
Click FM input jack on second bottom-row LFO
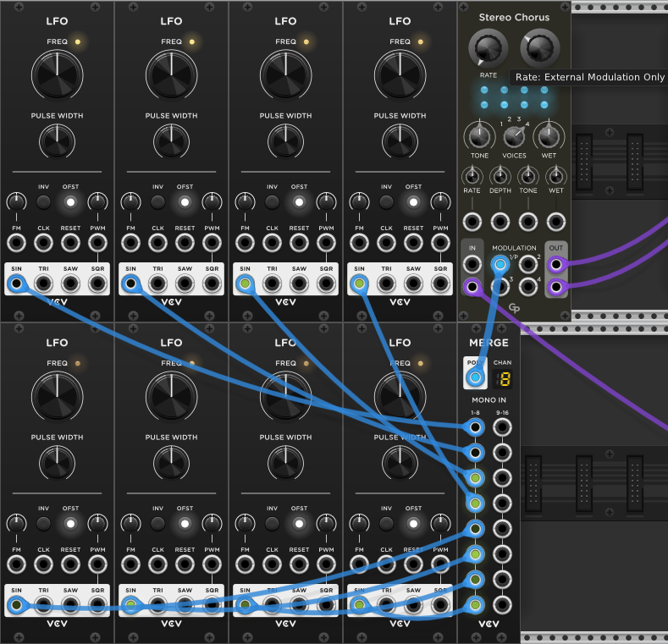click(130, 564)
